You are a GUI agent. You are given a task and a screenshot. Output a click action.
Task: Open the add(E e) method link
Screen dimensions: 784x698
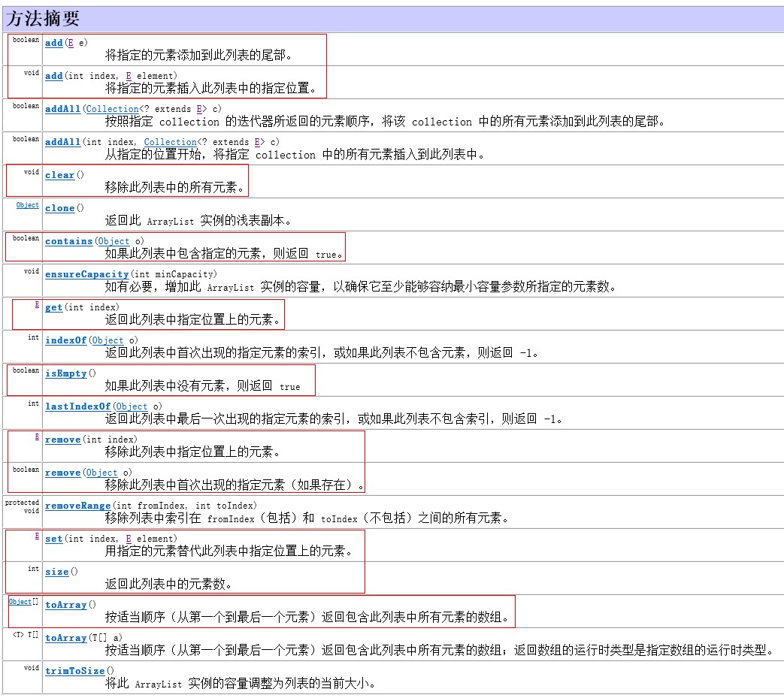[54, 43]
